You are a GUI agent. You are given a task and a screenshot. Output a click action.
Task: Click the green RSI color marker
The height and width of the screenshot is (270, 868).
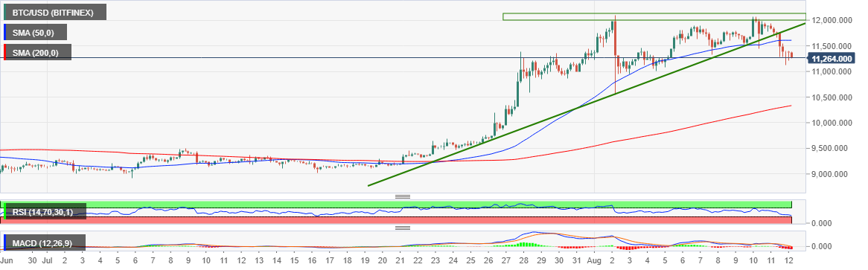click(5, 210)
